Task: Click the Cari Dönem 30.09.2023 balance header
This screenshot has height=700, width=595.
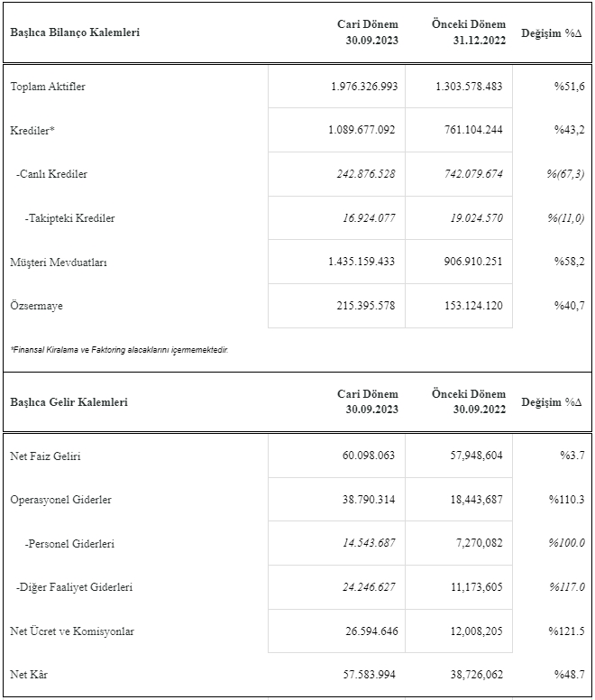Action: (368, 32)
